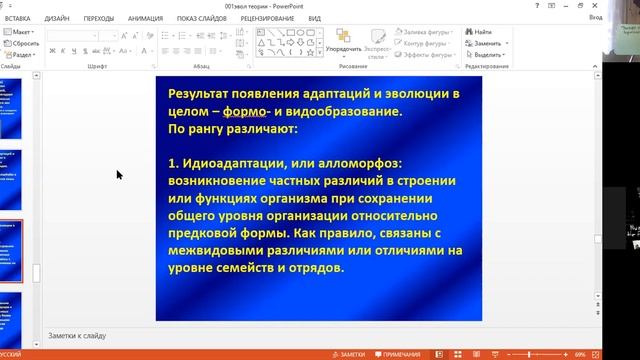Screen dimensions: 640x360
Task: Toggle strikethrough abc formatting
Action: 96,51
